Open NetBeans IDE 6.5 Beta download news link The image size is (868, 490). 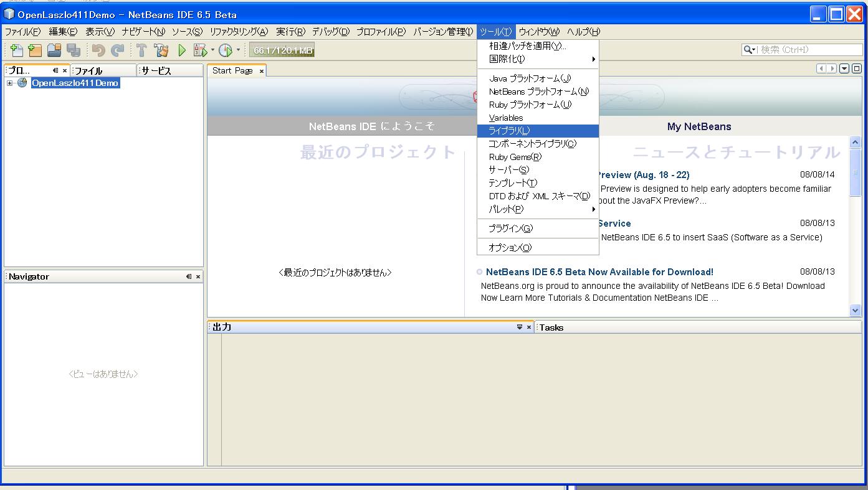599,272
